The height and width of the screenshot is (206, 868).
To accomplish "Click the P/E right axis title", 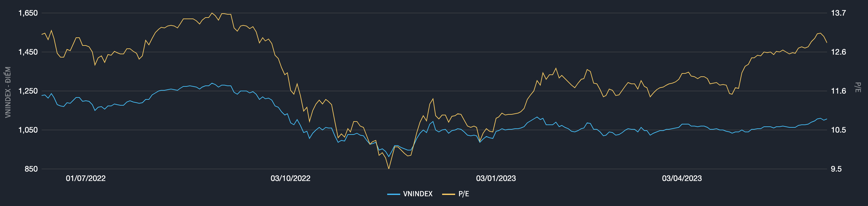I will 858,87.
